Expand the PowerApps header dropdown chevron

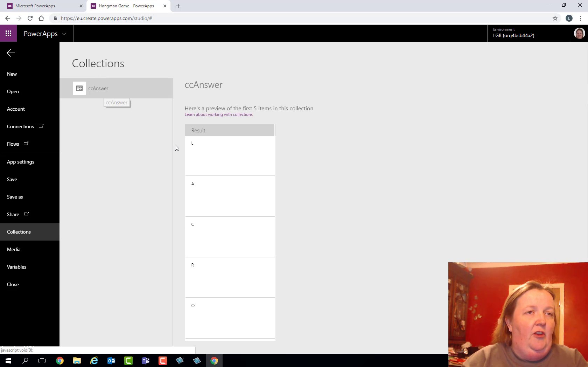[64, 34]
